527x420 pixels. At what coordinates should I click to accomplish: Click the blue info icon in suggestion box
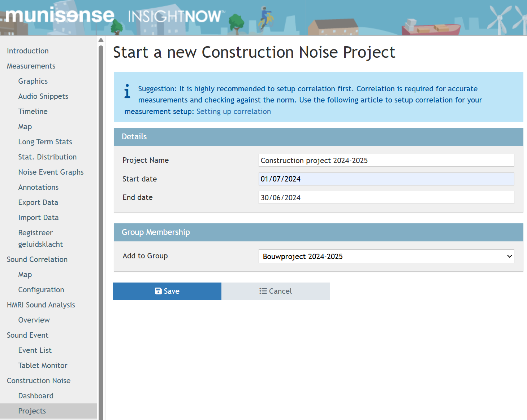coord(127,91)
